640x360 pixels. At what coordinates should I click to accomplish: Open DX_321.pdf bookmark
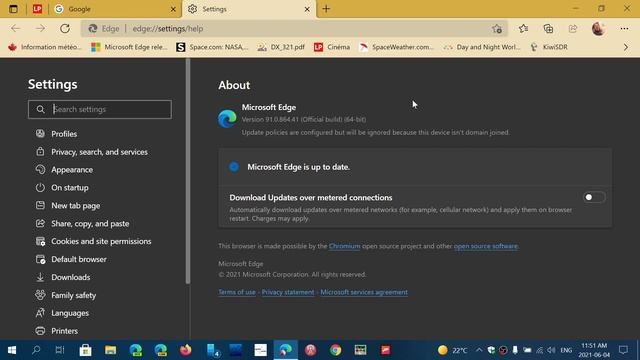281,47
